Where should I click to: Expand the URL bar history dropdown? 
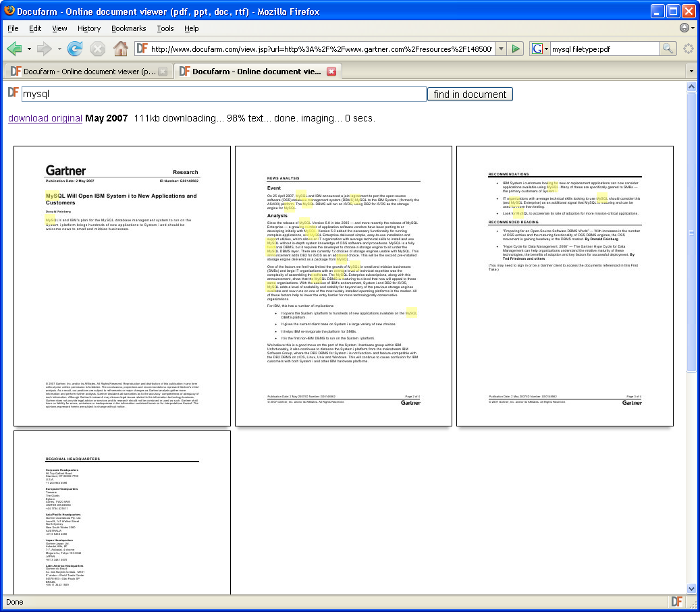[501, 49]
